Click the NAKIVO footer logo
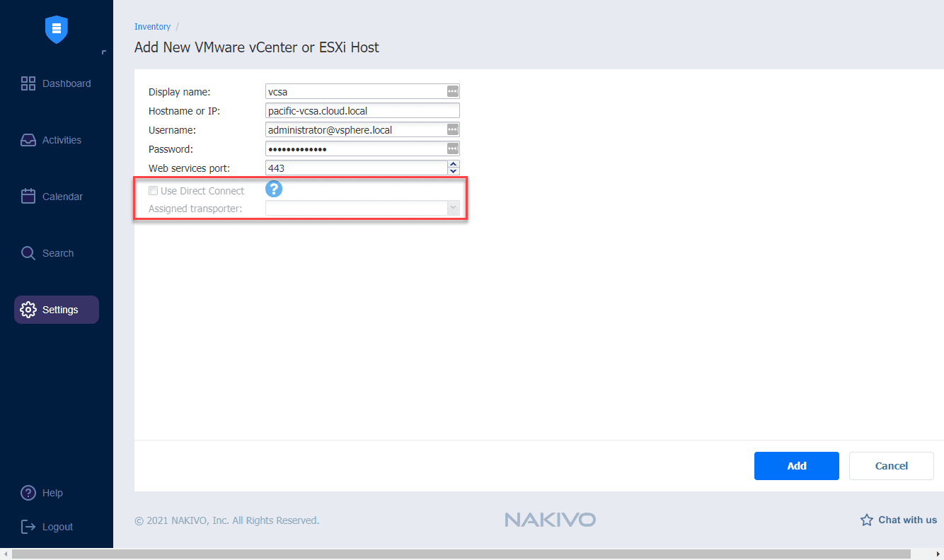This screenshot has height=560, width=944. click(x=551, y=520)
